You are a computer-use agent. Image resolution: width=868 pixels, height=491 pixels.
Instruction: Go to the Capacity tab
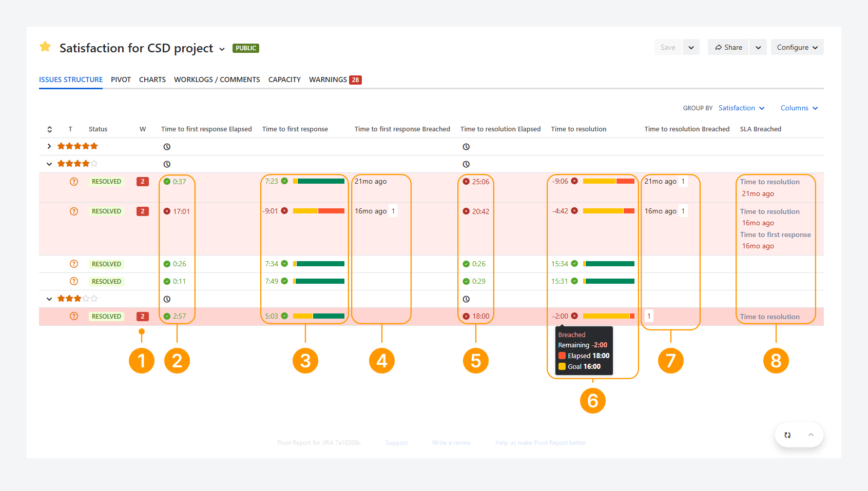284,80
